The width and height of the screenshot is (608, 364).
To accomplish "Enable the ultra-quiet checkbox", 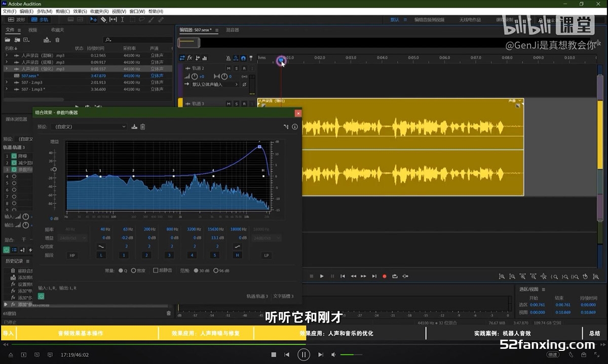I will tap(156, 270).
